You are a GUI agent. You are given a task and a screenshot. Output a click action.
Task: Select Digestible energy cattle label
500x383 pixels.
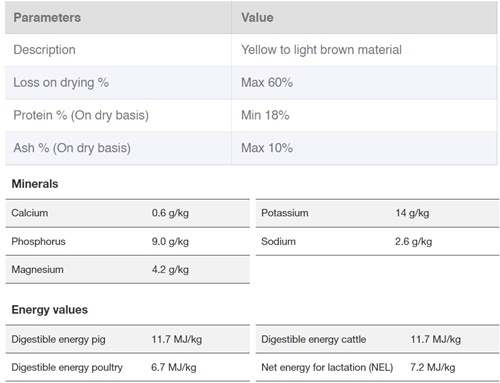[314, 339]
